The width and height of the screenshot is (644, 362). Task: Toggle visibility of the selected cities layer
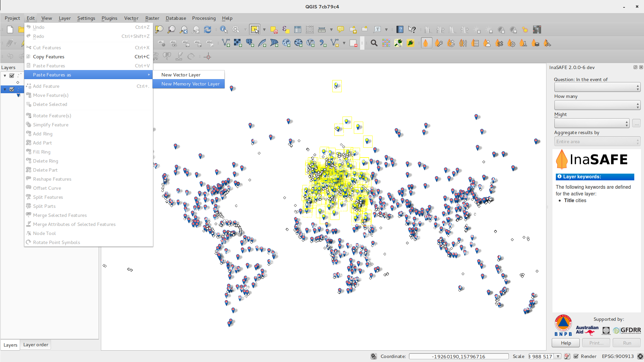click(12, 89)
